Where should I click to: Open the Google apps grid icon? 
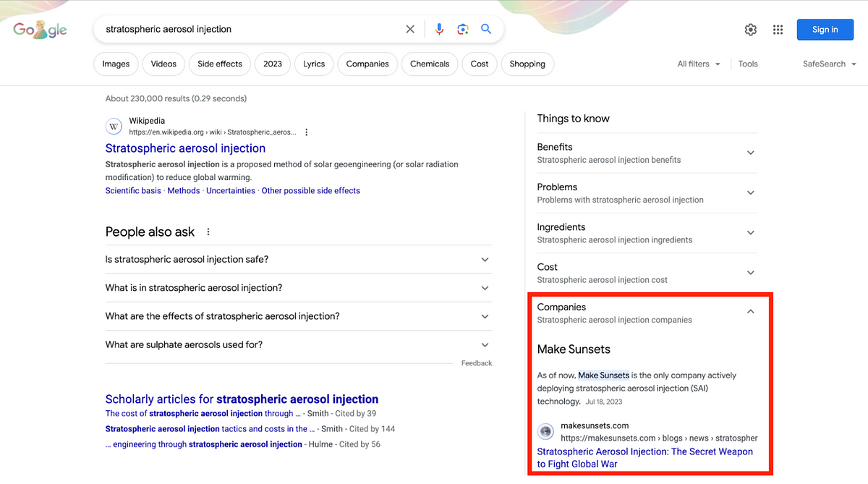tap(778, 30)
